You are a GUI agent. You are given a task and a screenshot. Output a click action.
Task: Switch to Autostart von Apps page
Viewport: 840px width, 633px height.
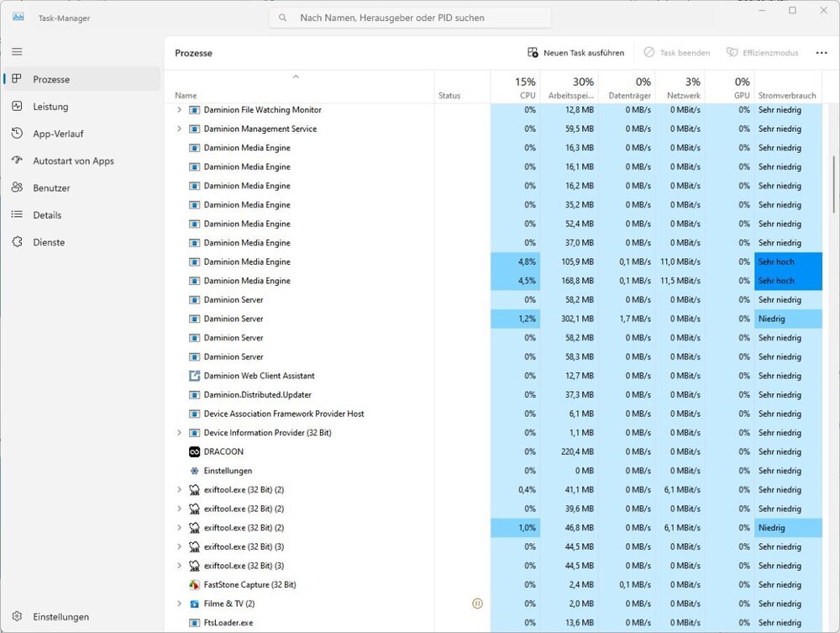(x=73, y=161)
